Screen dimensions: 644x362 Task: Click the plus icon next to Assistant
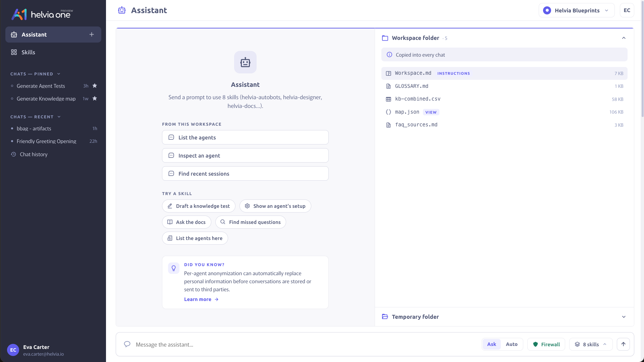pyautogui.click(x=92, y=35)
